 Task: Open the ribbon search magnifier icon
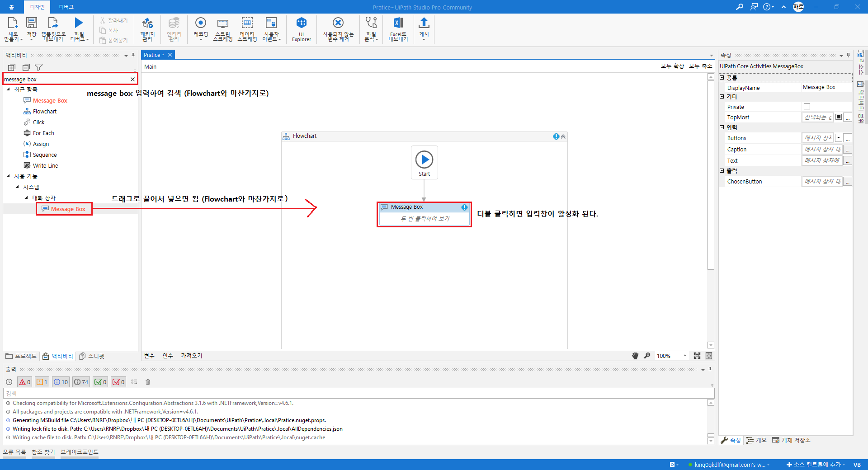pos(740,7)
